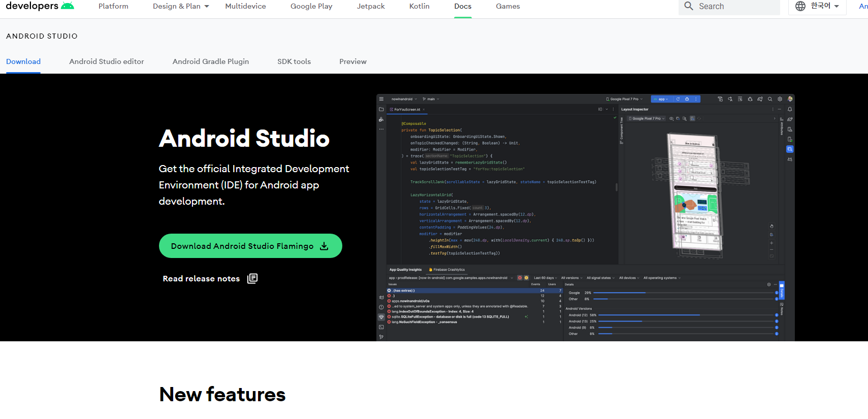Open the Google Pixel 7 Pro dropdown in Layout Inspector

[647, 118]
